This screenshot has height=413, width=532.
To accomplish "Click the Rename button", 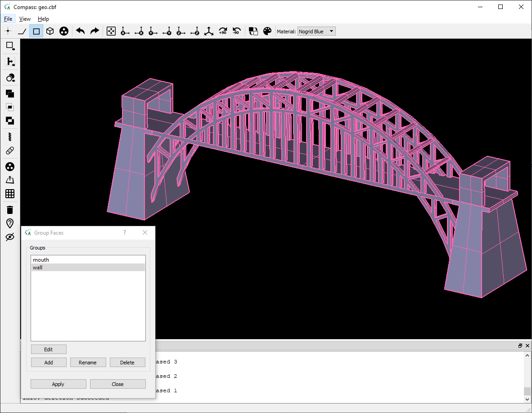I will click(88, 363).
